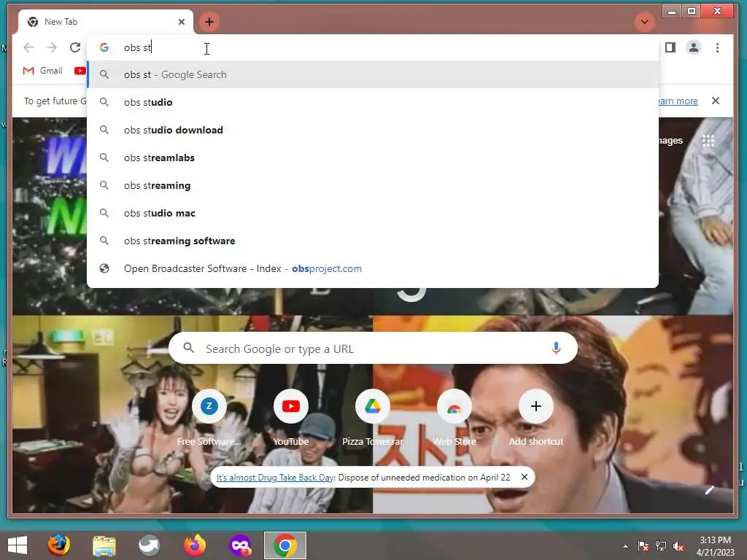The width and height of the screenshot is (747, 560).
Task: Open the network tray icon
Action: (x=661, y=546)
